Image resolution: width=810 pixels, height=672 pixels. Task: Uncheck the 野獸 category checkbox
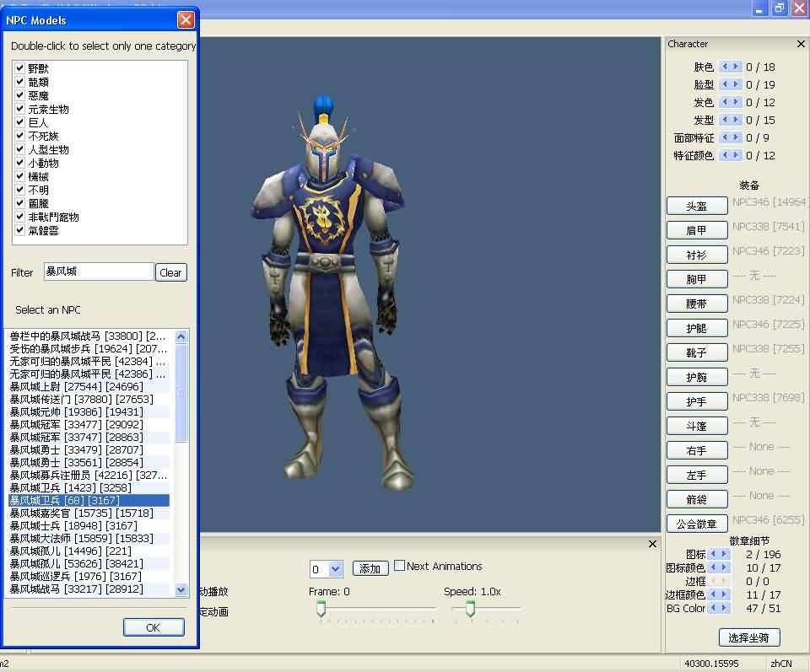coord(19,67)
